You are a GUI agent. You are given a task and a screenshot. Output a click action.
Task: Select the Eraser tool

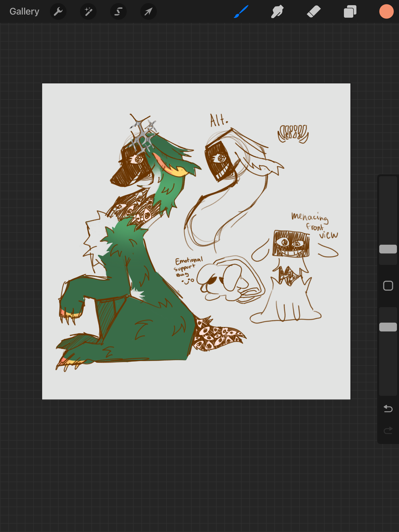click(x=314, y=11)
